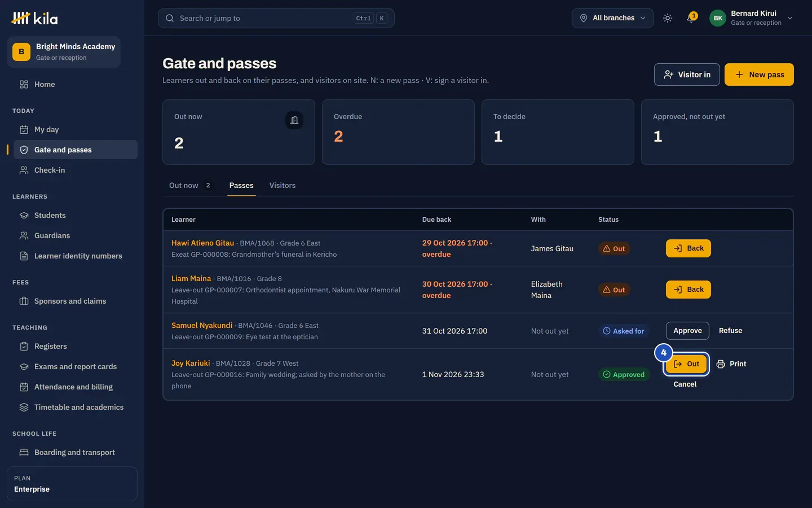
Task: Focus the Search or jump to field
Action: click(276, 18)
